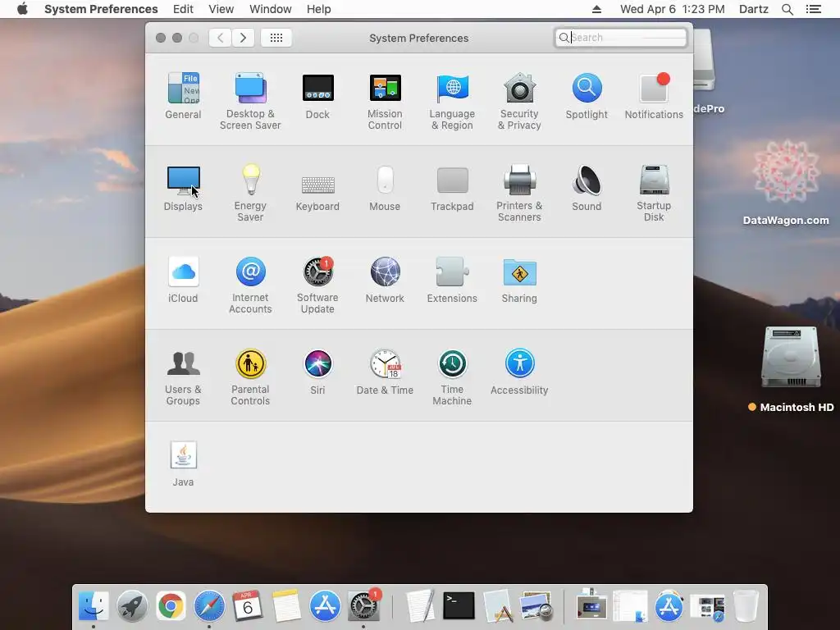Click the eject icon in menu bar
The image size is (840, 630).
coord(597,9)
